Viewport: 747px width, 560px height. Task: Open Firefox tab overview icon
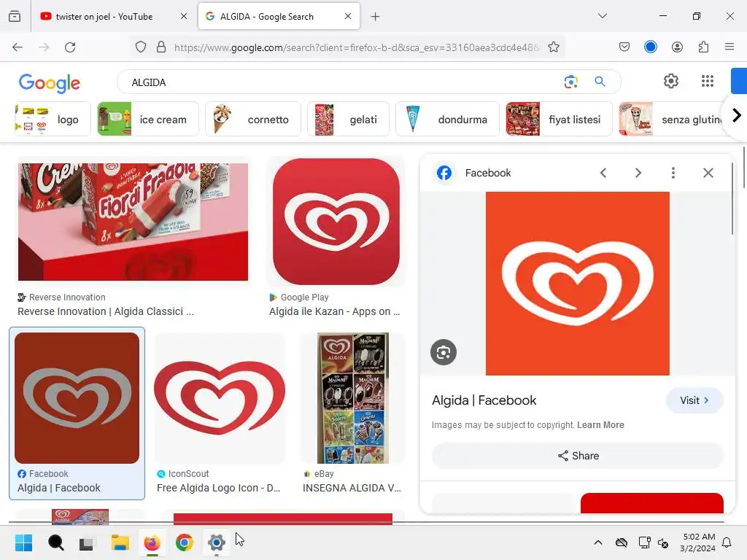15,16
